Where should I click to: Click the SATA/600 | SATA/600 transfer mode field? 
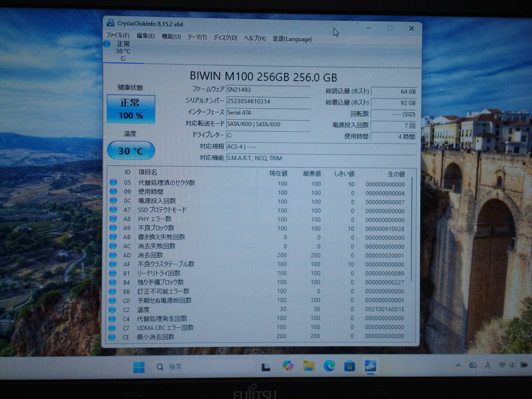(268, 125)
